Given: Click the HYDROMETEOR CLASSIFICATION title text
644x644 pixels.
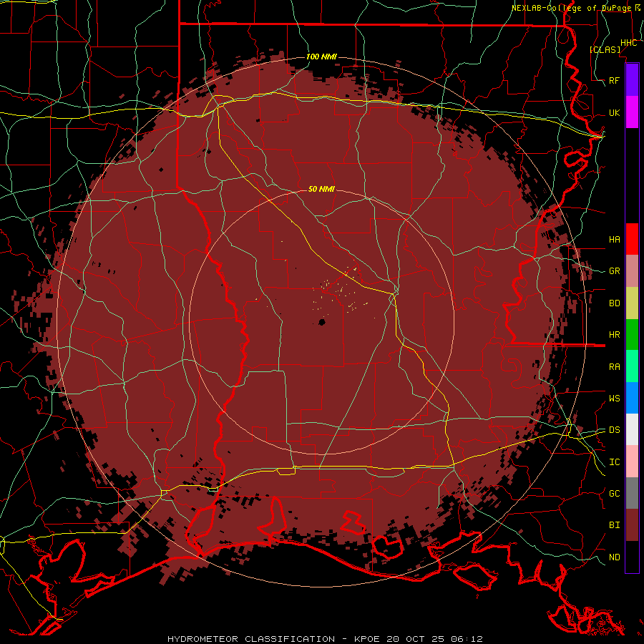Looking at the screenshot, I should click(x=251, y=639).
